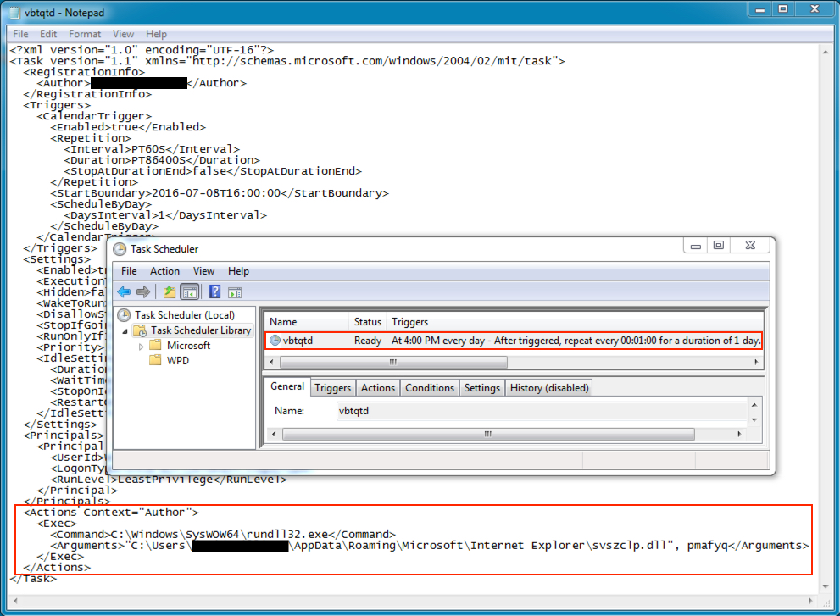Click the Status column header
The image size is (840, 616).
coord(368,322)
